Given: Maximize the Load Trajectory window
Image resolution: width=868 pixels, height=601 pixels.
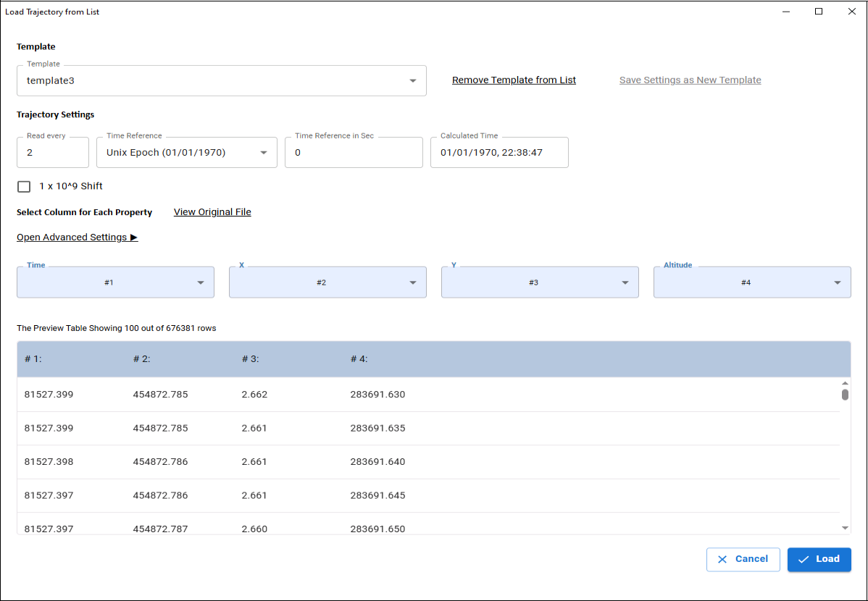Looking at the screenshot, I should [819, 12].
